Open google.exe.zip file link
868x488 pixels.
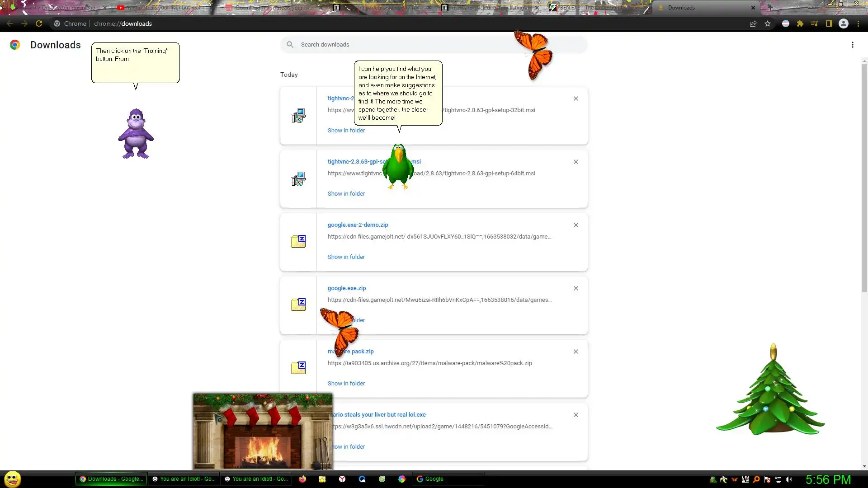coord(347,288)
